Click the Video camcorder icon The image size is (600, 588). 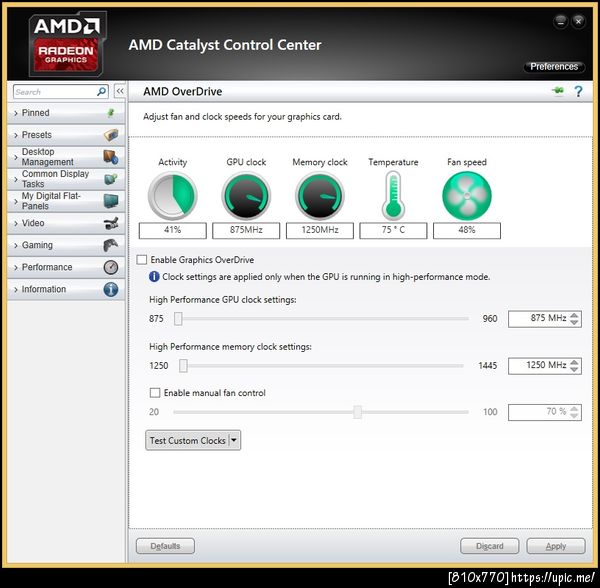(x=111, y=223)
